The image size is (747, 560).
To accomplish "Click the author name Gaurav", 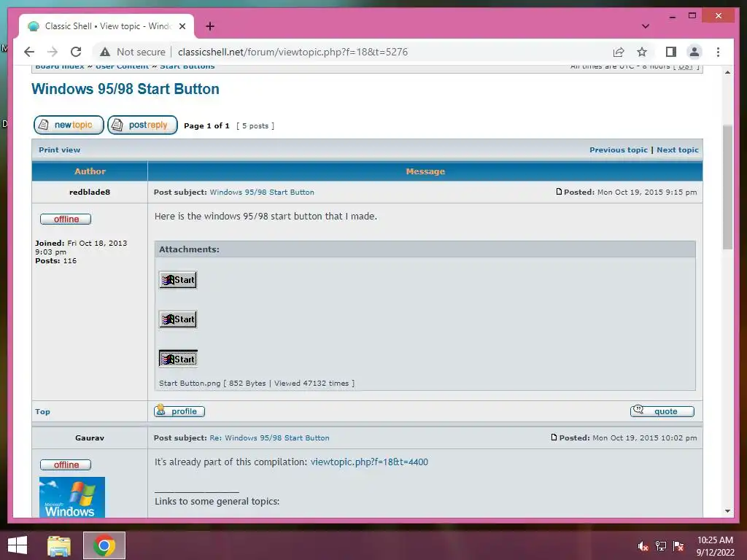I will point(90,438).
